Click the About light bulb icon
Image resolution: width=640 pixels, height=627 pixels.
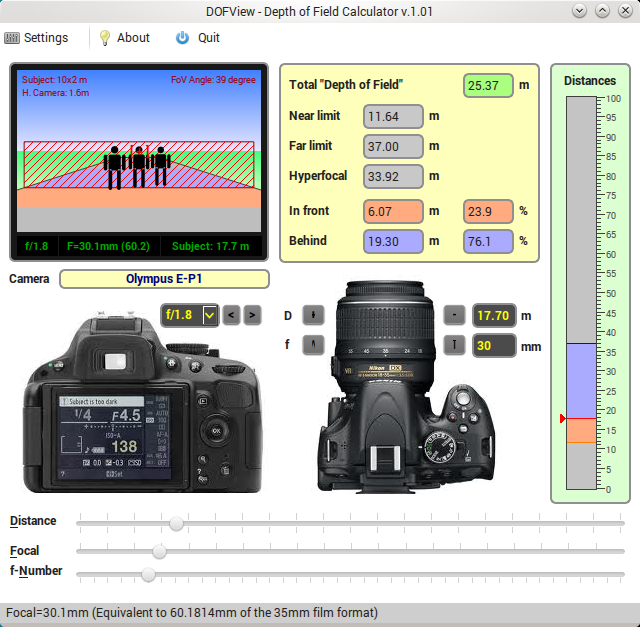tap(105, 38)
